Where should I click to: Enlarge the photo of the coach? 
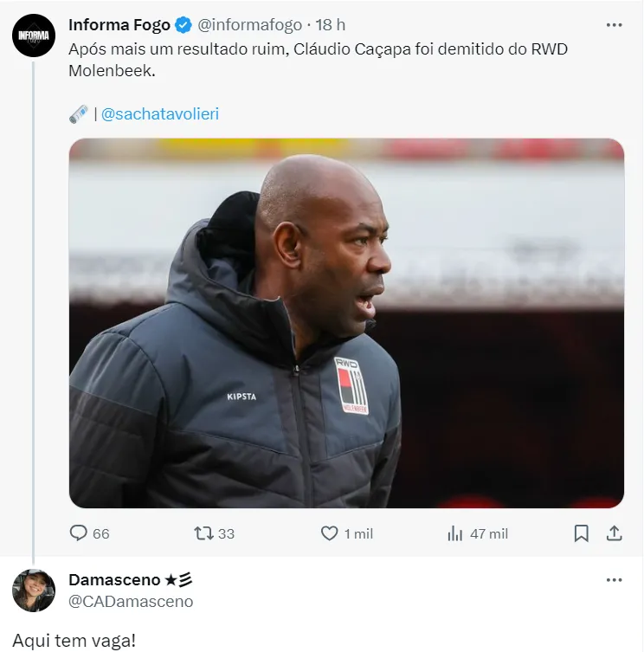[346, 323]
